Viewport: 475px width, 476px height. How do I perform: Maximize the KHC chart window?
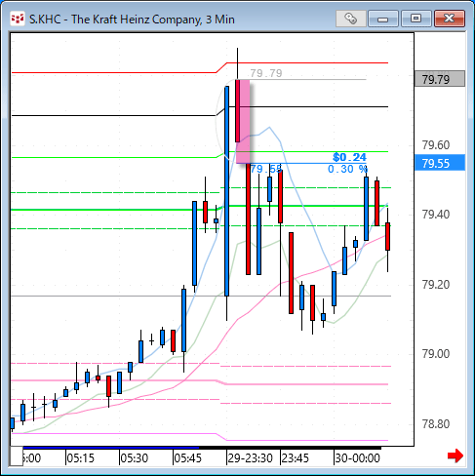[416, 19]
